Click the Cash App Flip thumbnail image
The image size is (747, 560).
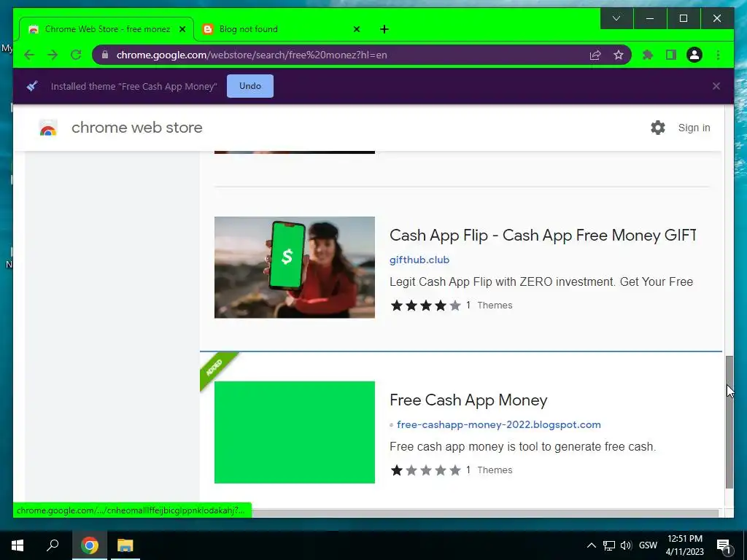coord(295,267)
